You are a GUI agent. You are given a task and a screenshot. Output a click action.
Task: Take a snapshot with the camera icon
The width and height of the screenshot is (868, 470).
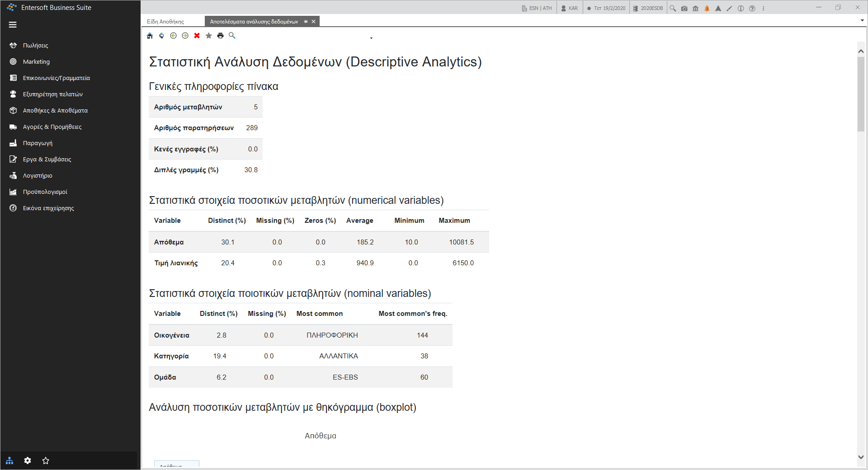(684, 8)
